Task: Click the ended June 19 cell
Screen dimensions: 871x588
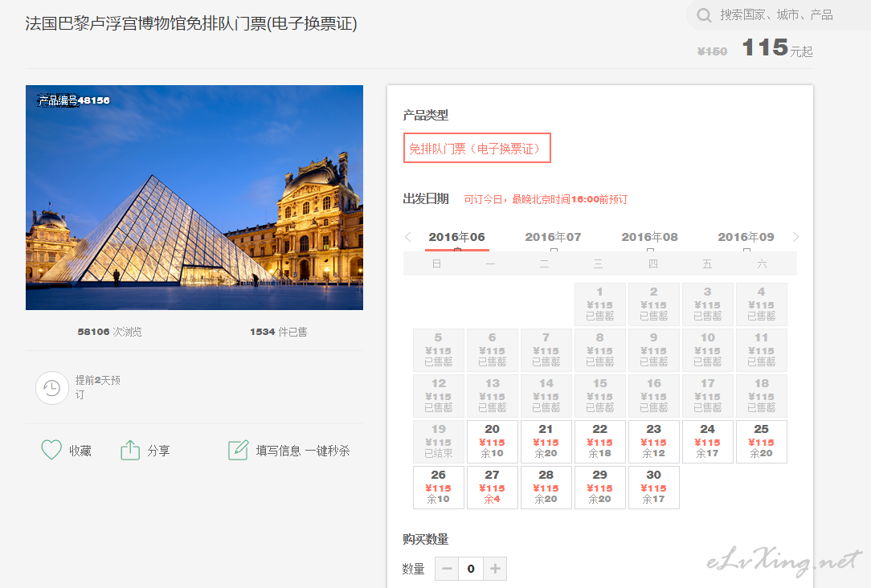Action: tap(438, 442)
